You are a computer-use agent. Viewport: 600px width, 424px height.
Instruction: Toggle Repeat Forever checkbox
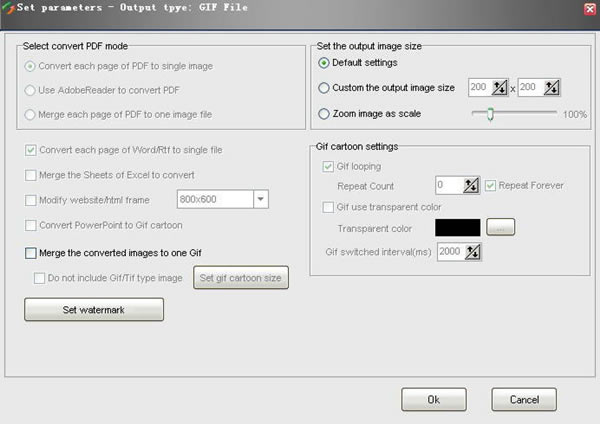tap(490, 186)
